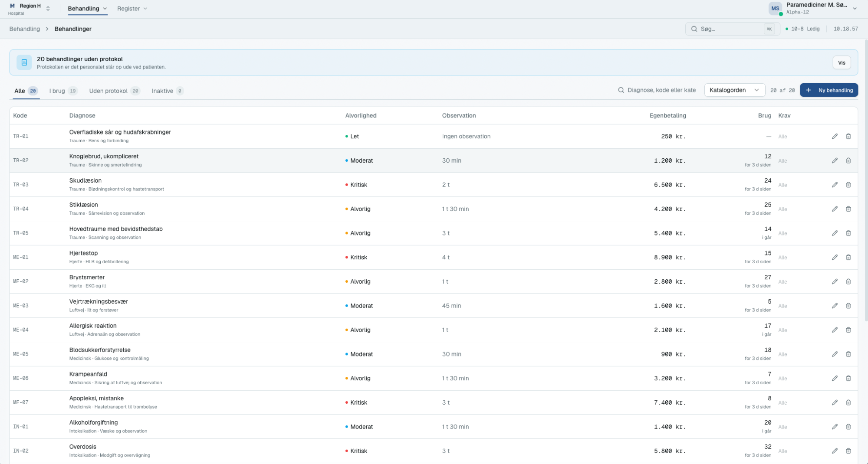
Task: Open the Register menu dropdown
Action: click(132, 9)
